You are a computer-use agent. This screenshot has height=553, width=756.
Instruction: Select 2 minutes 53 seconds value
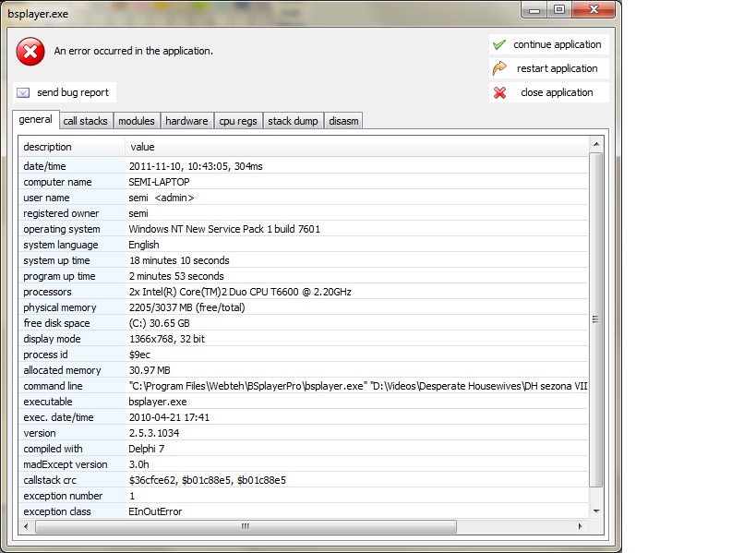[x=176, y=276]
